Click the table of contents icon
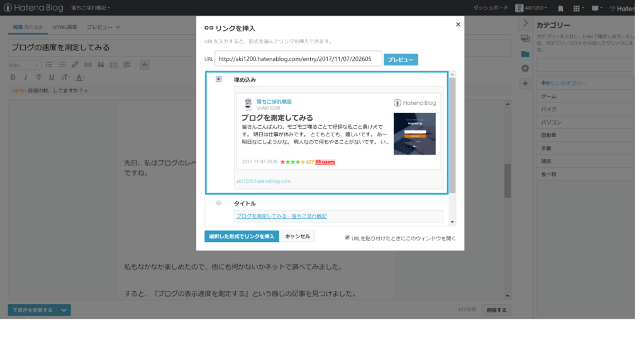This screenshot has height=362, width=644. click(x=114, y=65)
